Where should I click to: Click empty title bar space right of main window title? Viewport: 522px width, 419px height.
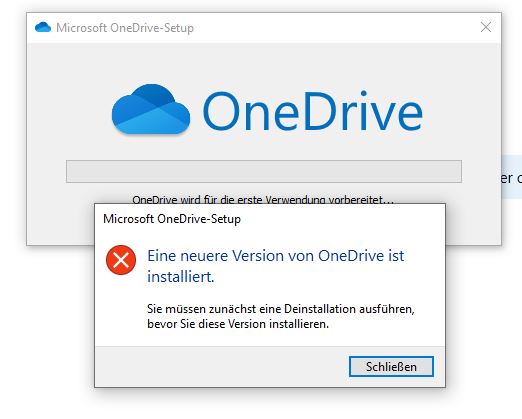333,28
